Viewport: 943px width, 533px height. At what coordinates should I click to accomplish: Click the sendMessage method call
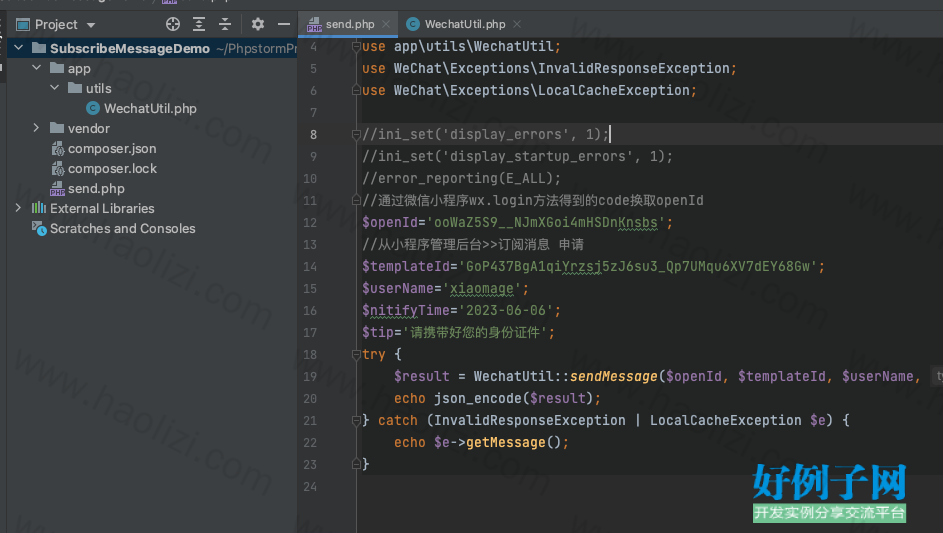coord(613,377)
